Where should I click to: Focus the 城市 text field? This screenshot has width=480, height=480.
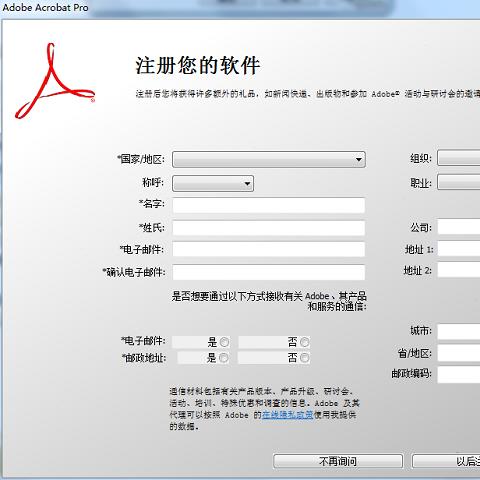(x=459, y=332)
